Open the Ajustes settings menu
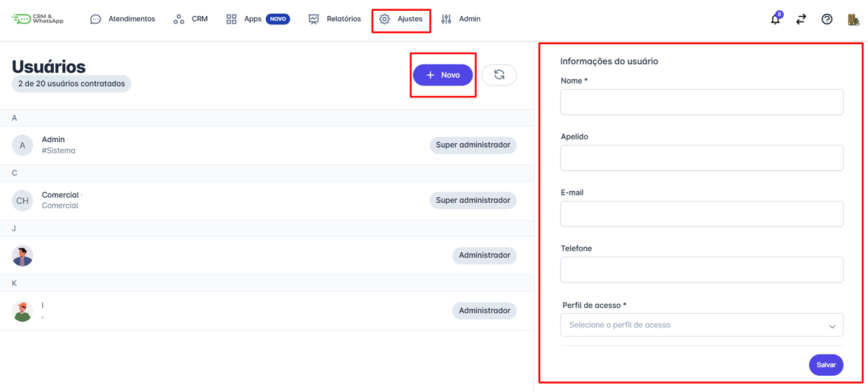Viewport: 868px width, 392px height. click(401, 19)
